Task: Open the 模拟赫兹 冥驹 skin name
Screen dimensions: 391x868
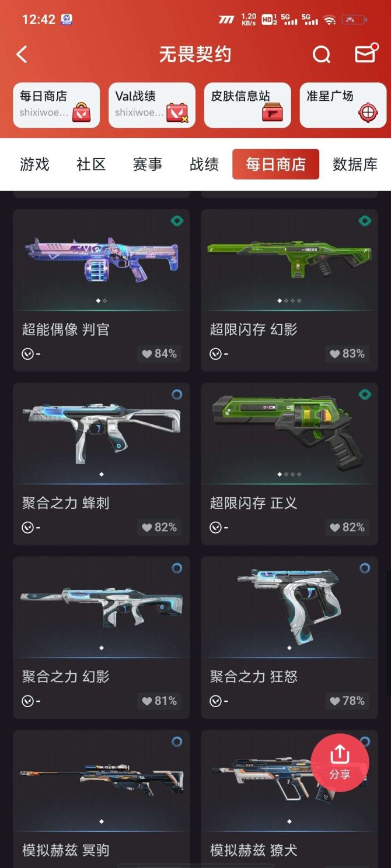Action: pyautogui.click(x=65, y=850)
